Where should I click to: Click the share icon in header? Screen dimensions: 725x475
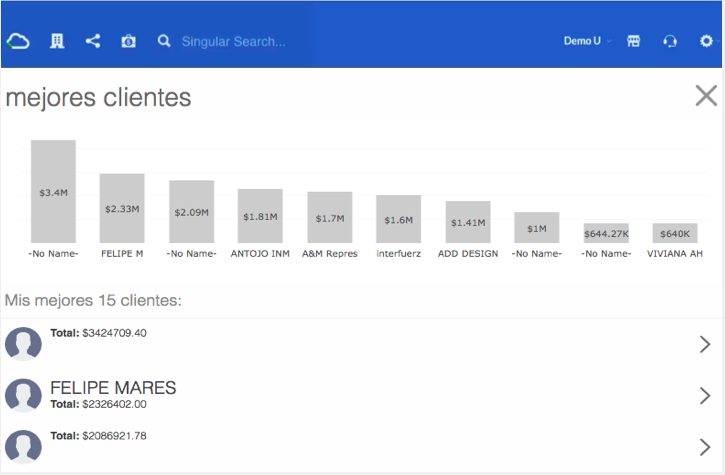(93, 42)
